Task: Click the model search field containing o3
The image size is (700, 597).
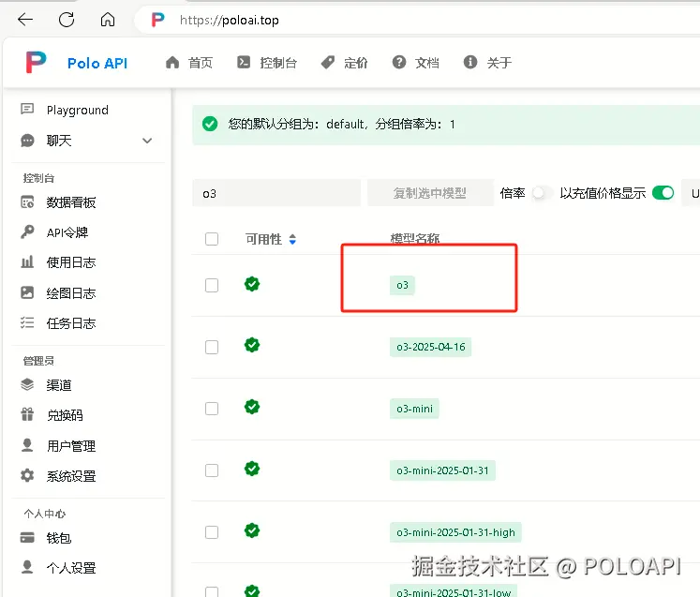Action: [x=276, y=193]
